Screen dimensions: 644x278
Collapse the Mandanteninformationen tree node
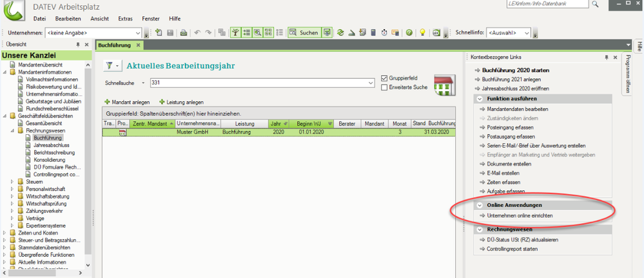click(x=5, y=72)
